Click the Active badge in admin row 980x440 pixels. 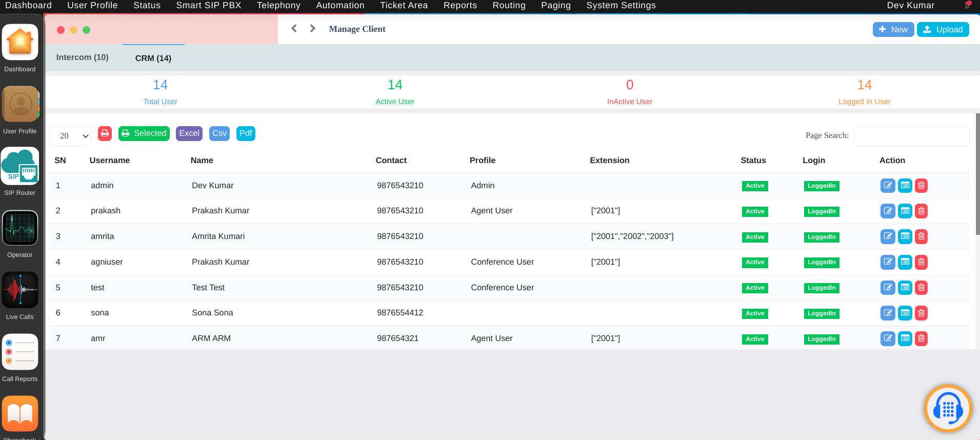(x=755, y=186)
